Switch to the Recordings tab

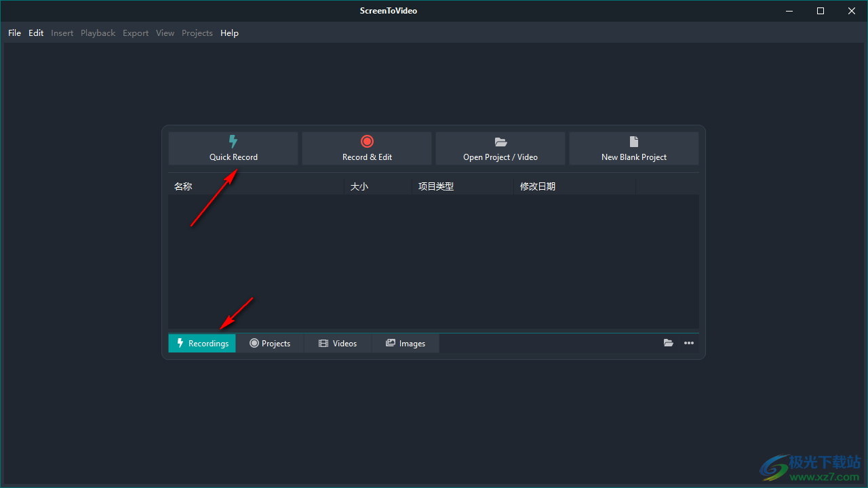point(202,343)
